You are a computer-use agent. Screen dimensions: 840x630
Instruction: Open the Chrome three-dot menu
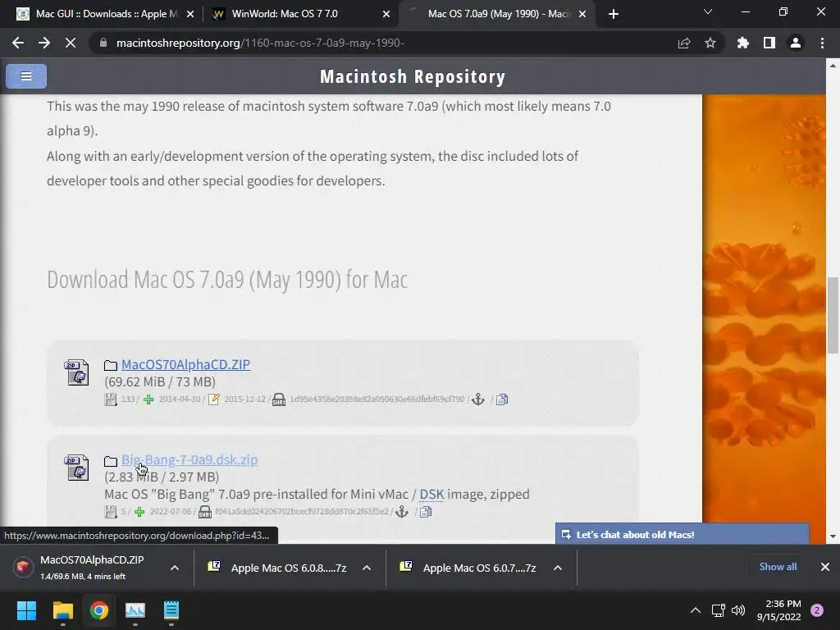pyautogui.click(x=822, y=43)
